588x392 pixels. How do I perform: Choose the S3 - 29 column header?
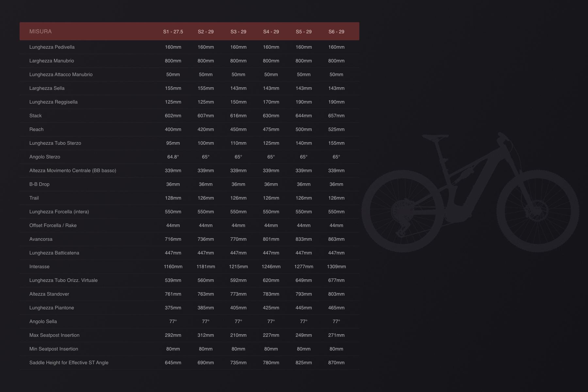[238, 32]
